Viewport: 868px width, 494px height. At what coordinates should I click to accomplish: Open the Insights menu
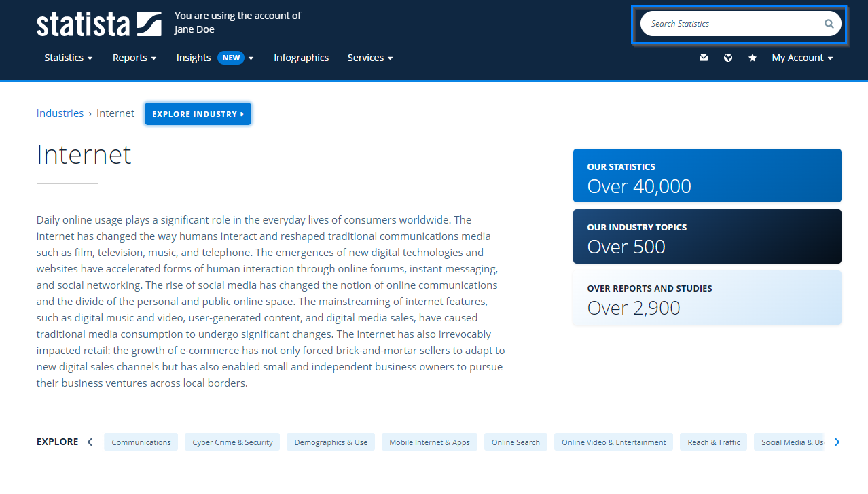(215, 58)
